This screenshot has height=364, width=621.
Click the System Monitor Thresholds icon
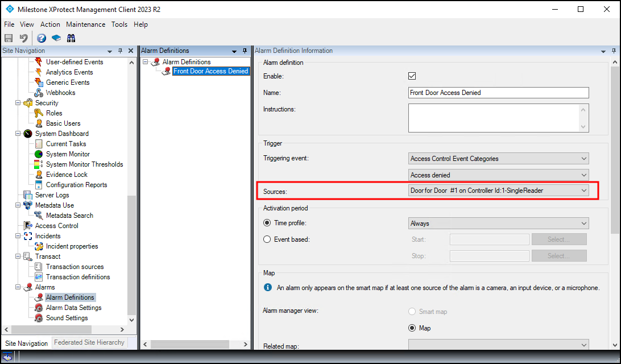pyautogui.click(x=39, y=164)
